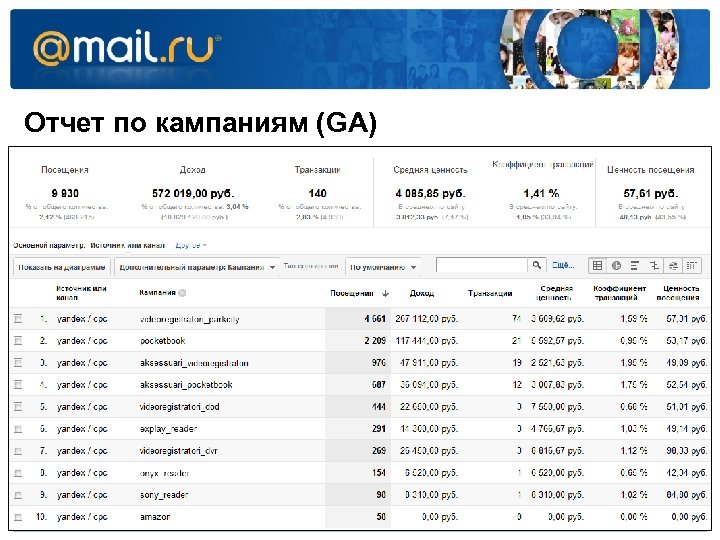The image size is (720, 540).
Task: Click yandex / cpc source in row 1
Action: pyautogui.click(x=82, y=319)
